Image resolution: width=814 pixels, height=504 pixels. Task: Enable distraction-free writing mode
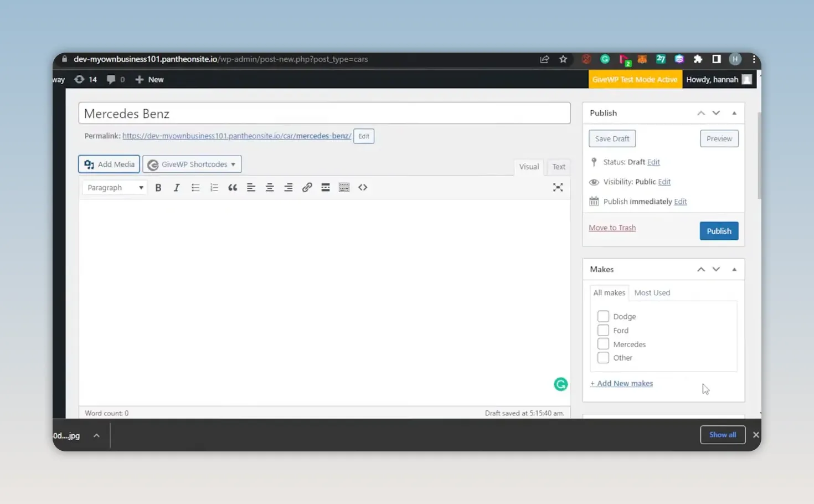click(x=558, y=188)
